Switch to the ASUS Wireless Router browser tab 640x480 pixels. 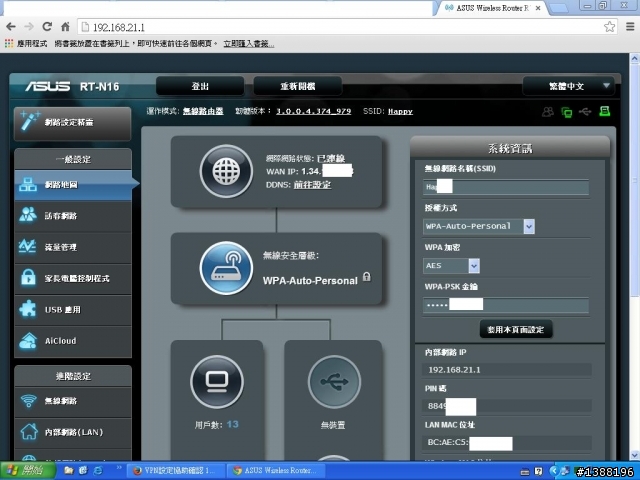(490, 8)
